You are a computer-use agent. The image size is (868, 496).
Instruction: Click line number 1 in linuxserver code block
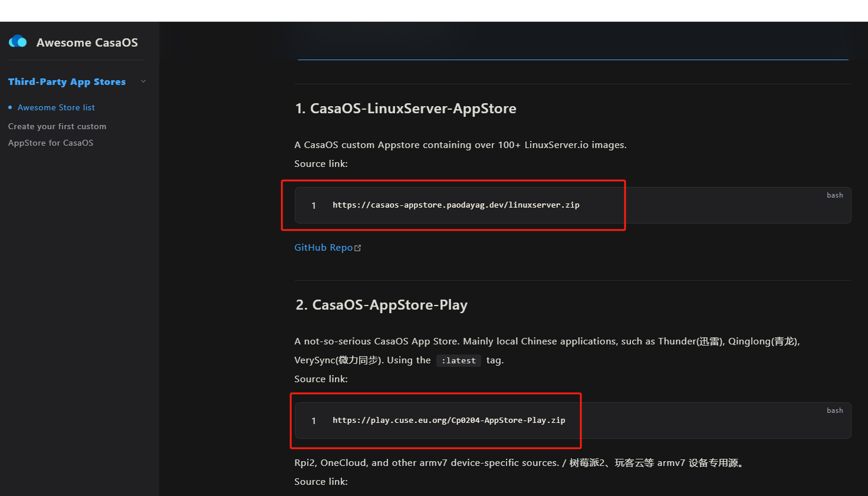click(314, 206)
